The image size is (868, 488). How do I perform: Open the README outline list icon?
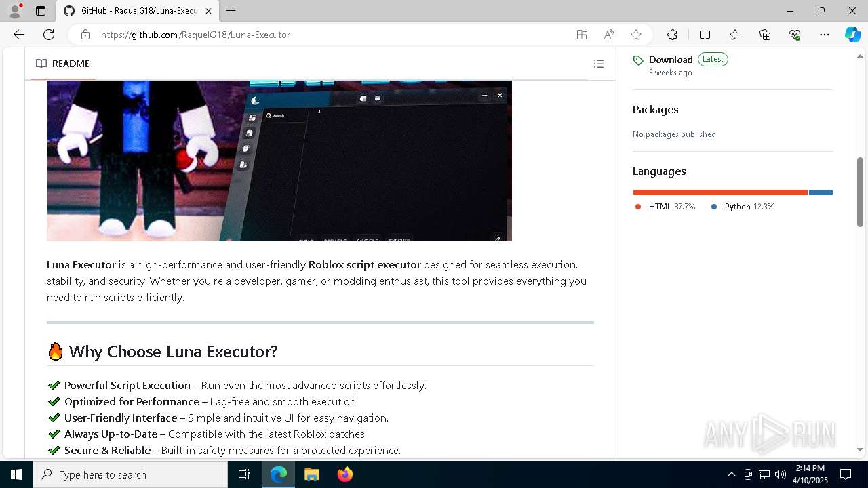click(x=599, y=64)
